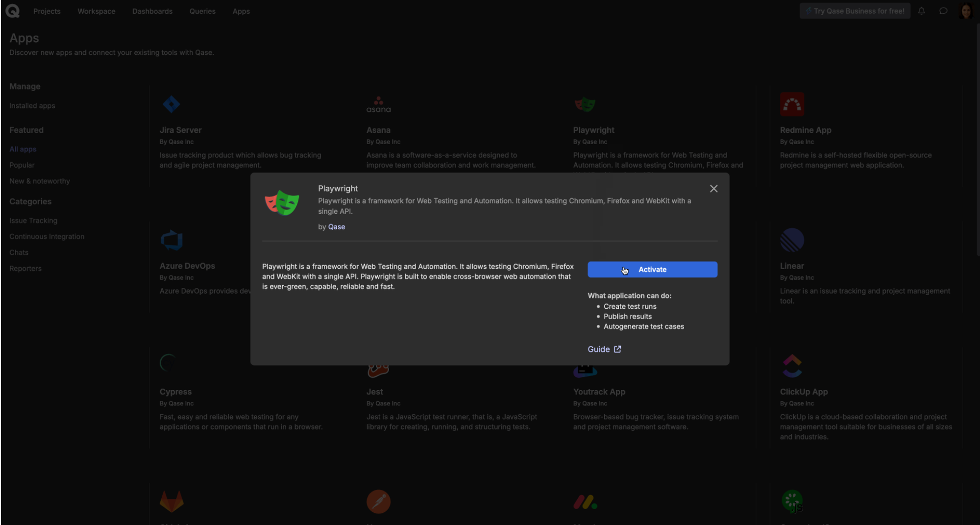Close the Playwright dialog
The width and height of the screenshot is (980, 525).
713,189
